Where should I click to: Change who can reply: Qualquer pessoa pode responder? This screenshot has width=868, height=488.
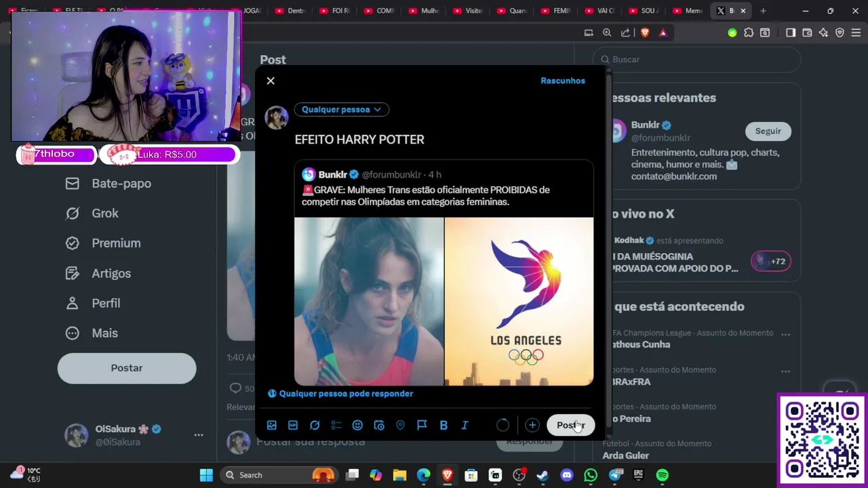(340, 393)
